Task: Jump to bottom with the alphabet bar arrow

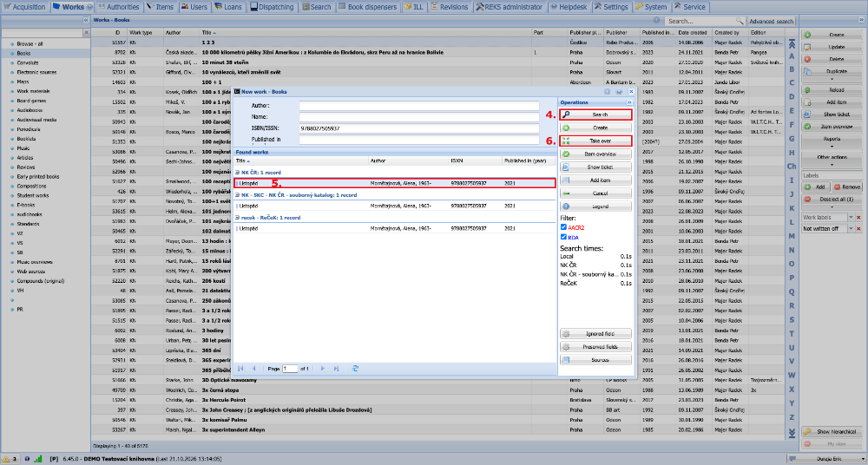Action: point(792,432)
